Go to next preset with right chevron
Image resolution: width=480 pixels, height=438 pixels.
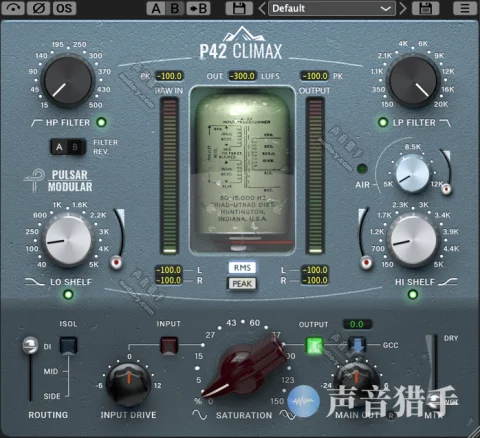(403, 8)
